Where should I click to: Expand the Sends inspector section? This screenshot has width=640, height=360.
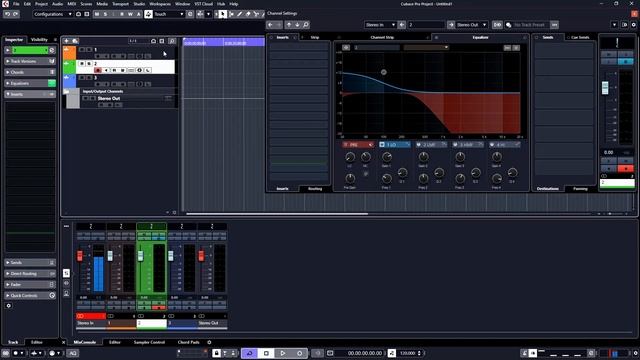(x=30, y=262)
